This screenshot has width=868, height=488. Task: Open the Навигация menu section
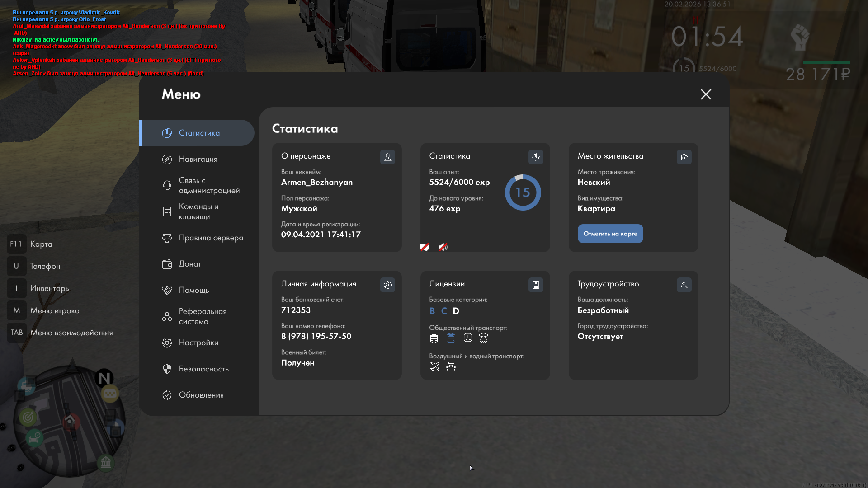[x=198, y=159]
